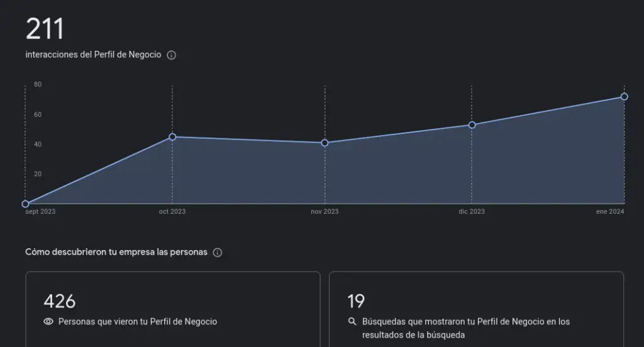Click the nov 2023 axis label

pos(325,211)
